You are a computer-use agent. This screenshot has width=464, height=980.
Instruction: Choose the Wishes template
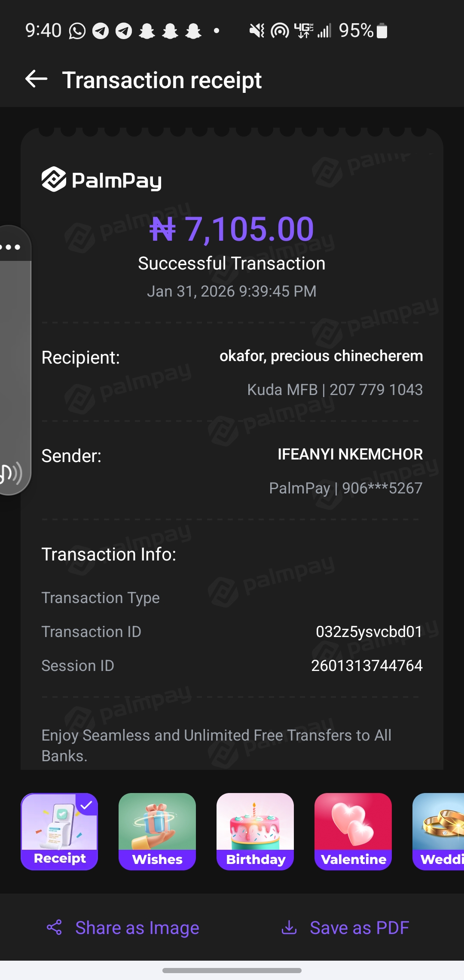pyautogui.click(x=157, y=831)
